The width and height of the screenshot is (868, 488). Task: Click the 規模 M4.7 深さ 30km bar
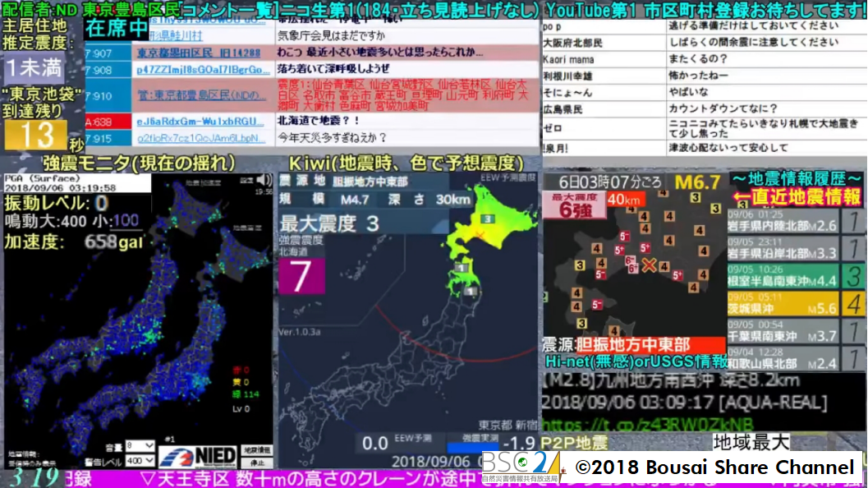374,200
